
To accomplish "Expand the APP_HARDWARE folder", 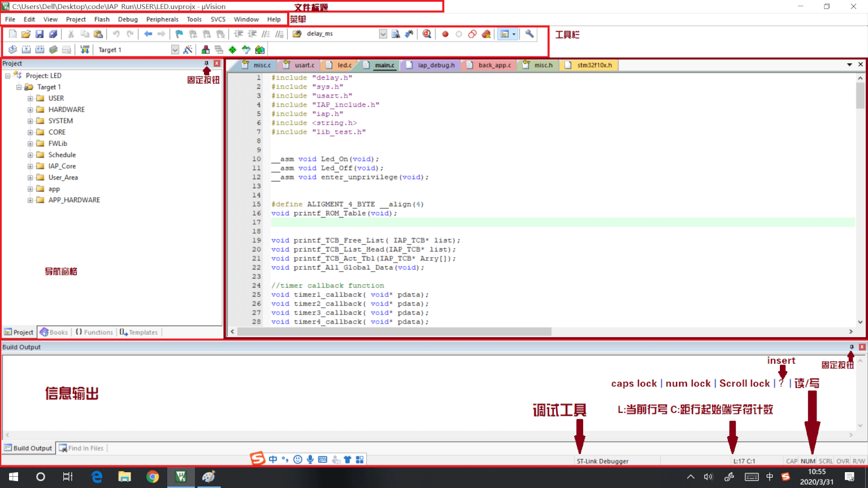I will [x=30, y=200].
